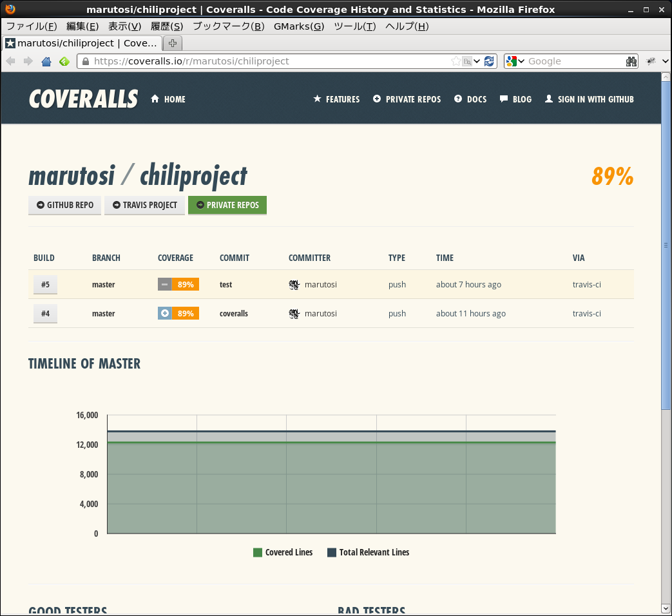Select the marutosi/chiliproject browser tab
Screen dimensions: 672x616
click(82, 43)
